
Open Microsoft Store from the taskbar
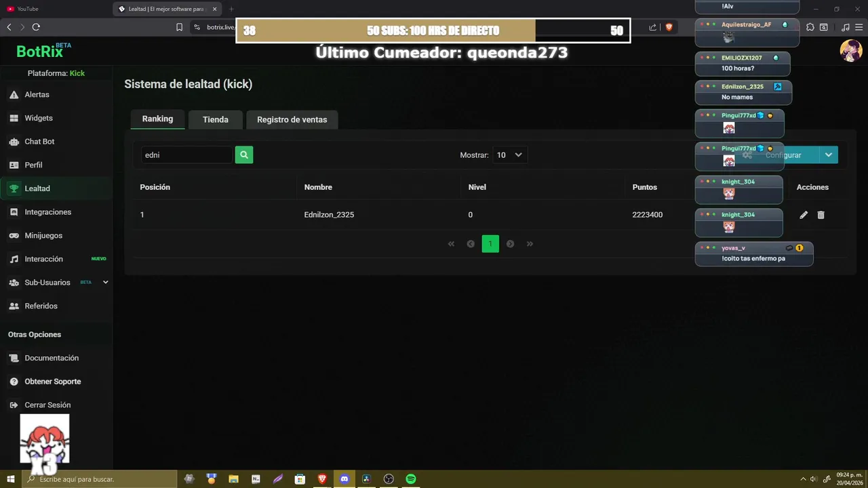click(x=300, y=479)
